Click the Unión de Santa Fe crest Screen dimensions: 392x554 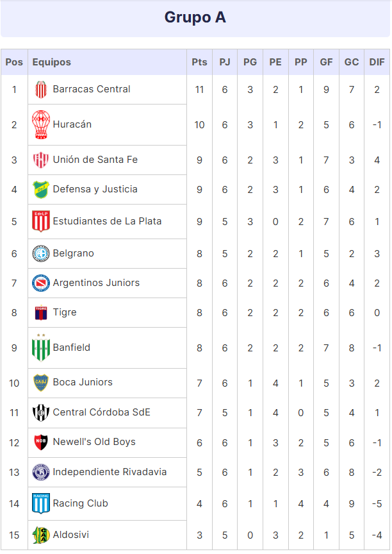click(x=41, y=160)
